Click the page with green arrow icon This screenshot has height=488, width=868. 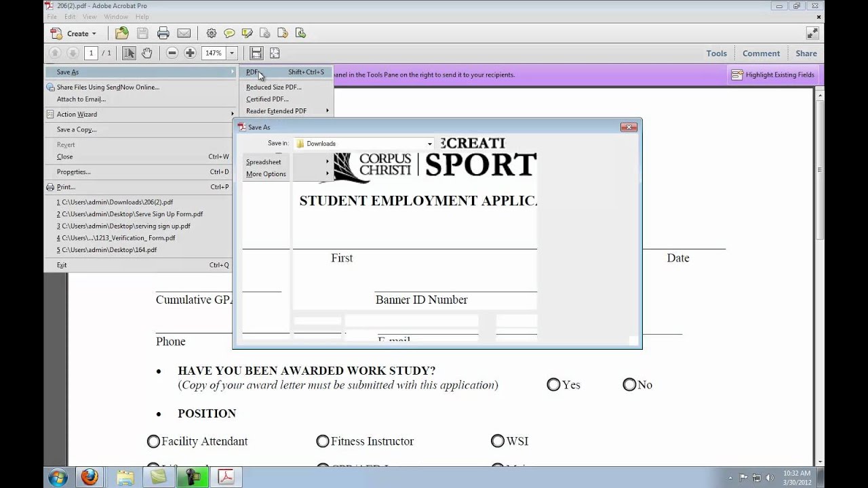[x=300, y=33]
